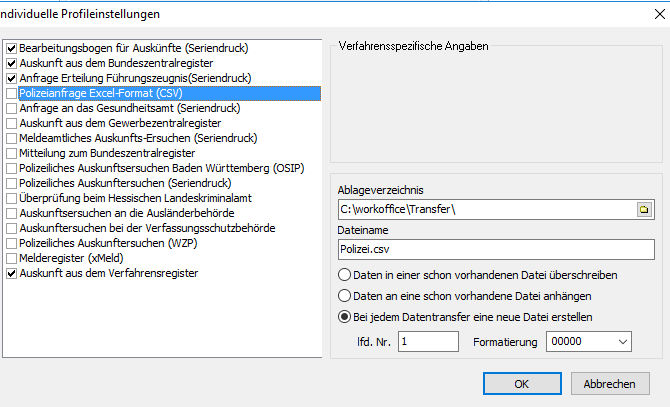Image resolution: width=670 pixels, height=407 pixels.
Task: Click into the lfd. Nr. field
Action: pyautogui.click(x=430, y=342)
